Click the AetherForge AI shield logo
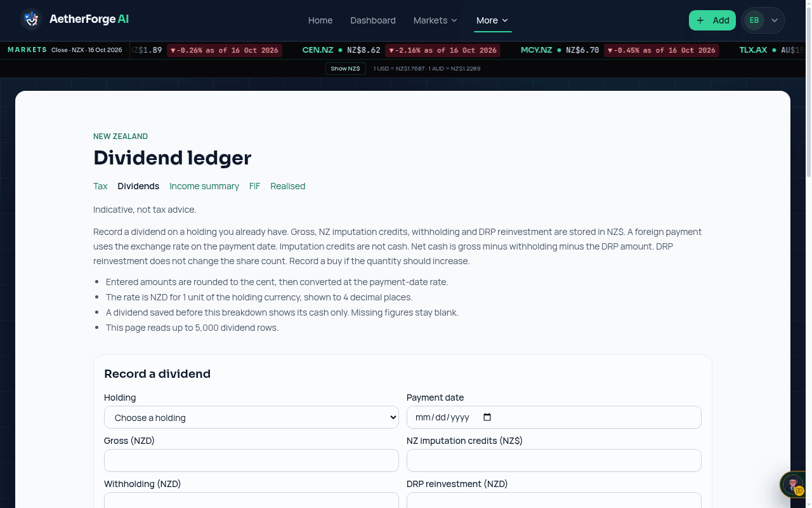The width and height of the screenshot is (812, 508). click(x=30, y=20)
